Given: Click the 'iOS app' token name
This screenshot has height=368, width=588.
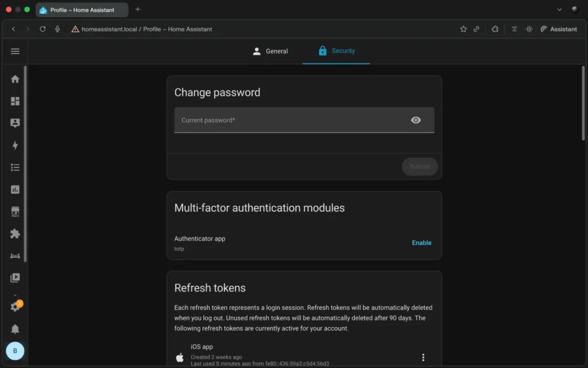Looking at the screenshot, I should point(202,347).
